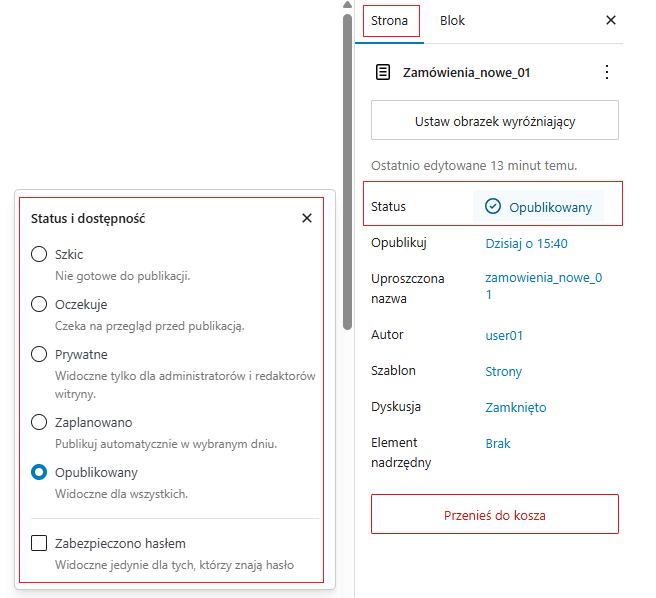The width and height of the screenshot is (656, 598).
Task: Switch to the Blok tab
Action: tap(452, 21)
